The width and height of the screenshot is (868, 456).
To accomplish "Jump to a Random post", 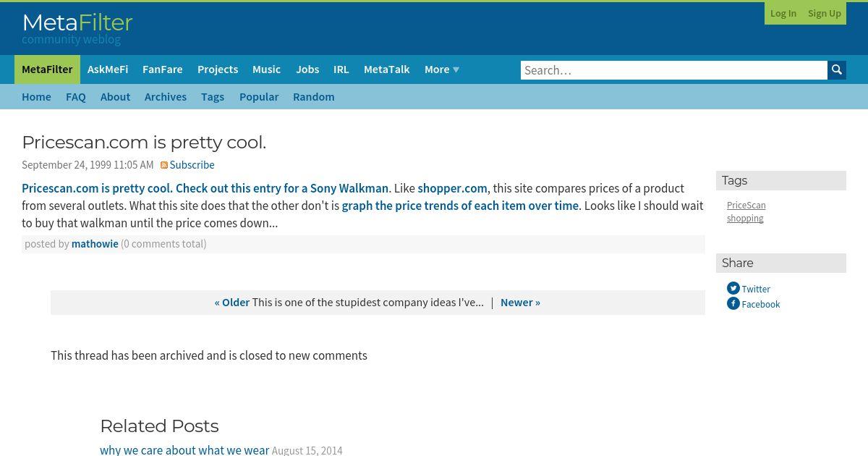I will pyautogui.click(x=314, y=97).
